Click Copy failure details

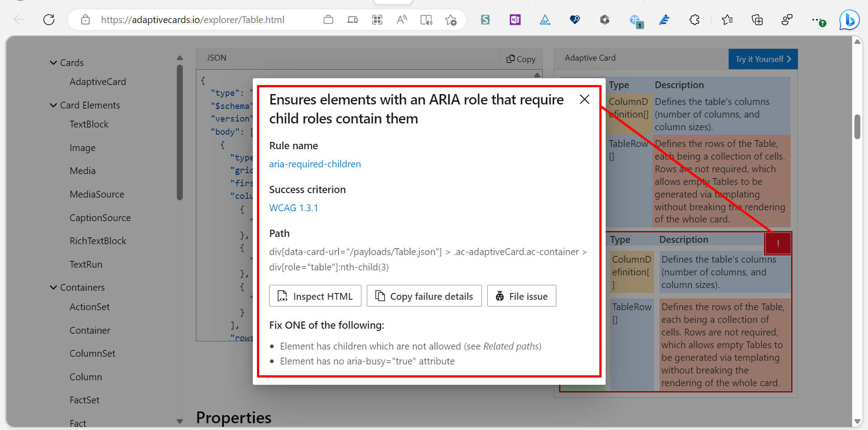tap(424, 296)
